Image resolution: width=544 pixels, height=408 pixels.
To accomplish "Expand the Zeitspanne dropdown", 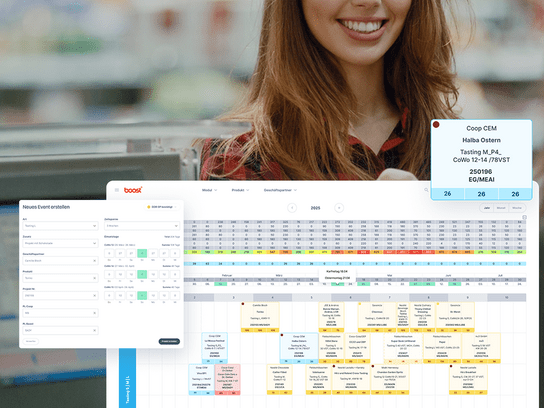I will (x=142, y=226).
